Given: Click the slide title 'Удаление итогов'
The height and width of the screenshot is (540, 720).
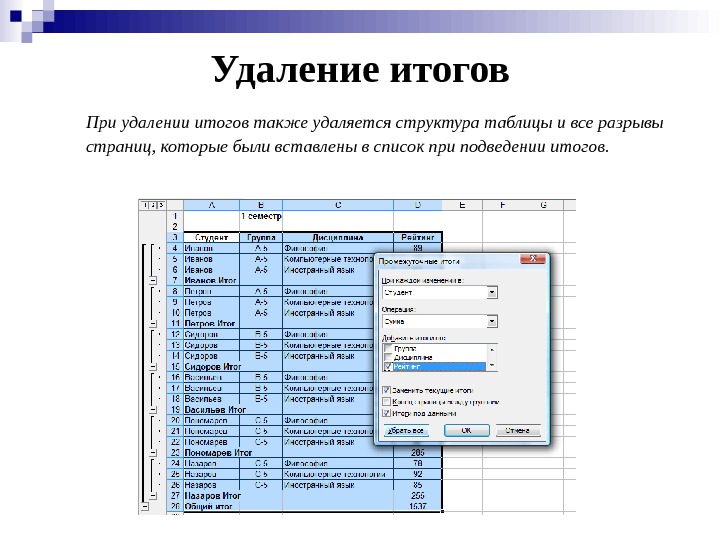Looking at the screenshot, I should (x=360, y=70).
